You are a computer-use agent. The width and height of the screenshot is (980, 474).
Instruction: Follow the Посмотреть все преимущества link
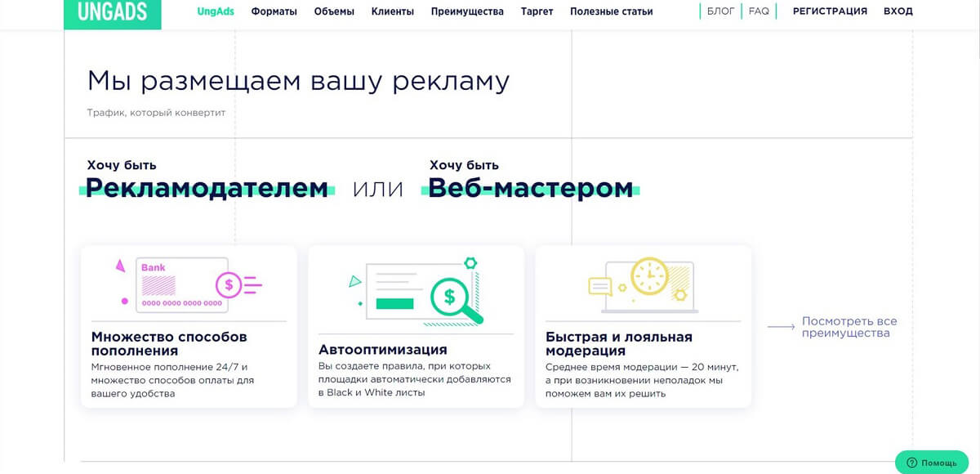849,327
